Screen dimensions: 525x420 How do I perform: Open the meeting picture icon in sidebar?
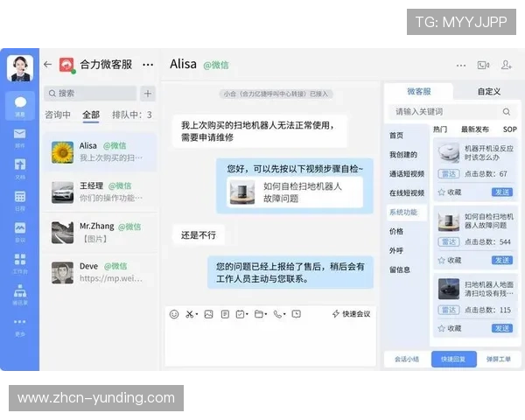point(20,227)
